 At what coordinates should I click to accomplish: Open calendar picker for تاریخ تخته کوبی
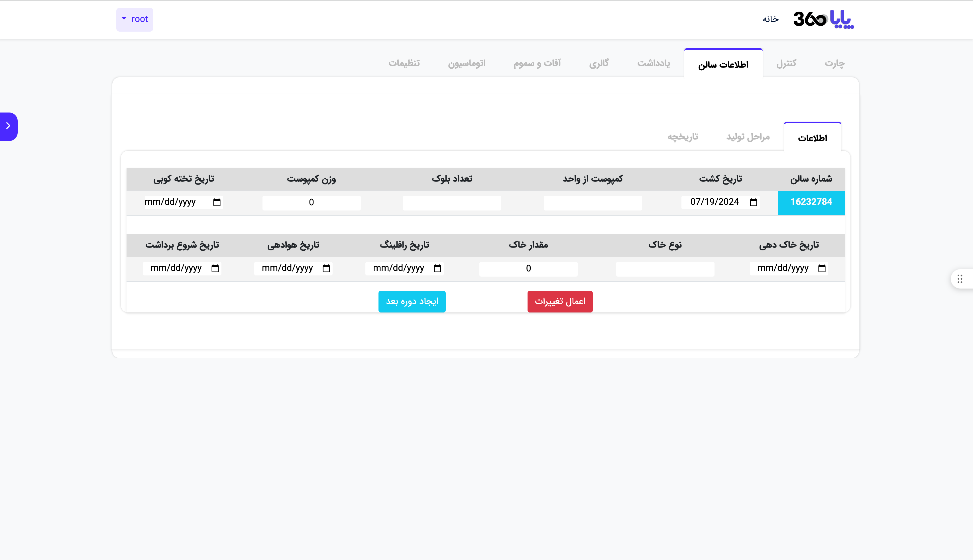point(217,202)
